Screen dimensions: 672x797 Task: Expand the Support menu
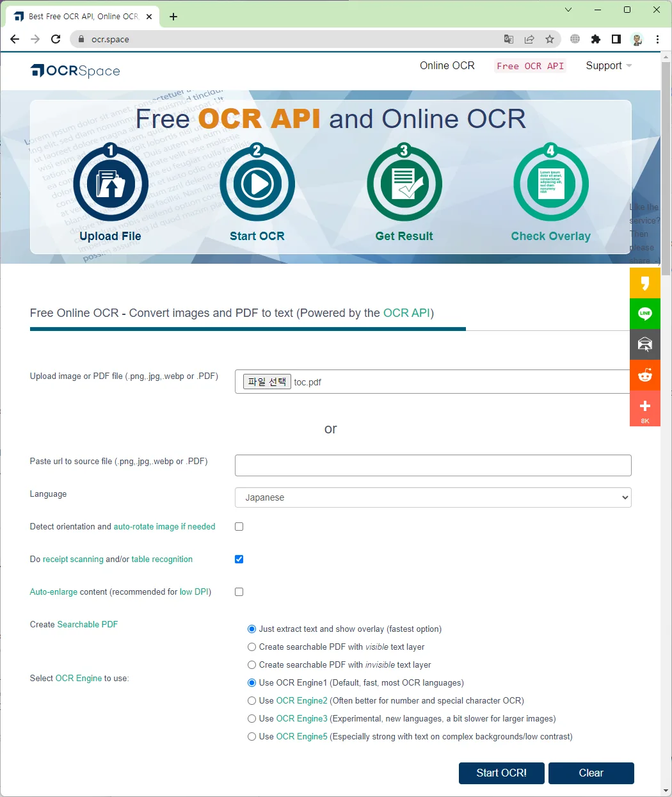click(609, 66)
